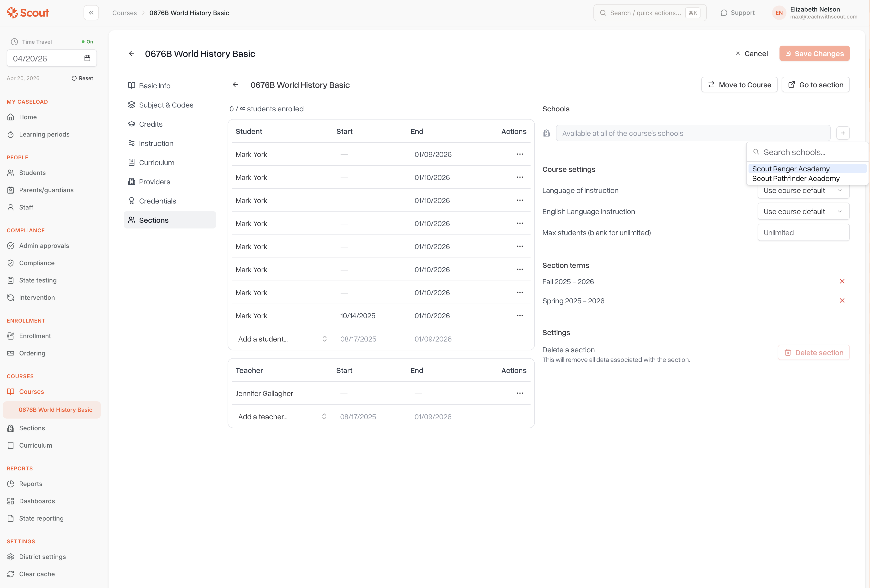
Task: Reset the Time Travel date
Action: 82,78
